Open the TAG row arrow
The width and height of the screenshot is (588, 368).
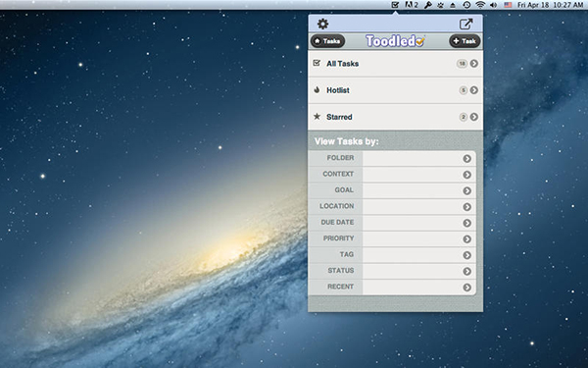466,255
